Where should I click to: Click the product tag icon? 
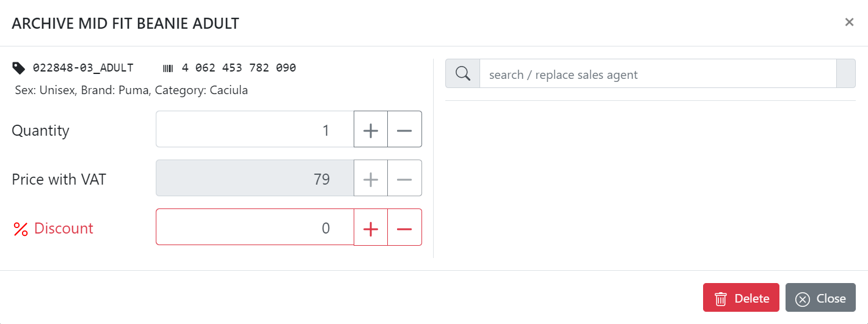19,68
